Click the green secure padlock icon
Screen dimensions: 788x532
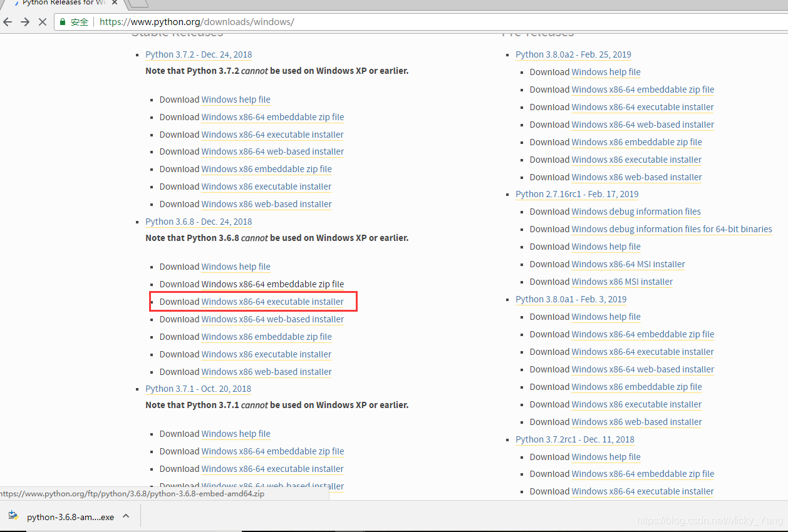pos(63,22)
